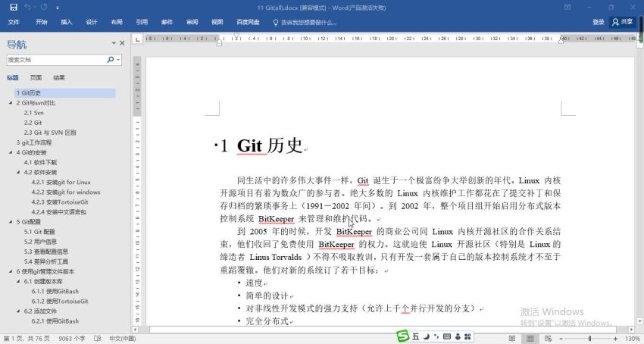Click the right indent marker on ruler
This screenshot has width=644, height=344.
pyautogui.click(x=561, y=41)
